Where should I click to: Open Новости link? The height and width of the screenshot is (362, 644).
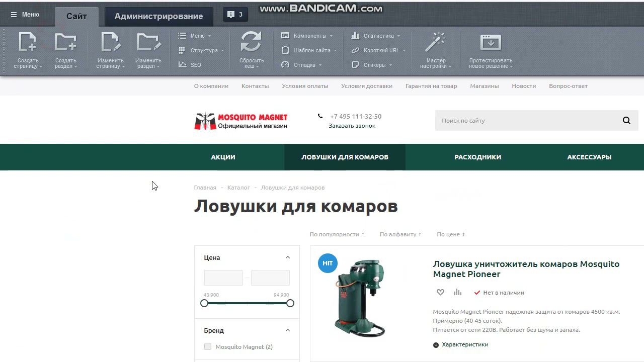pos(524,86)
